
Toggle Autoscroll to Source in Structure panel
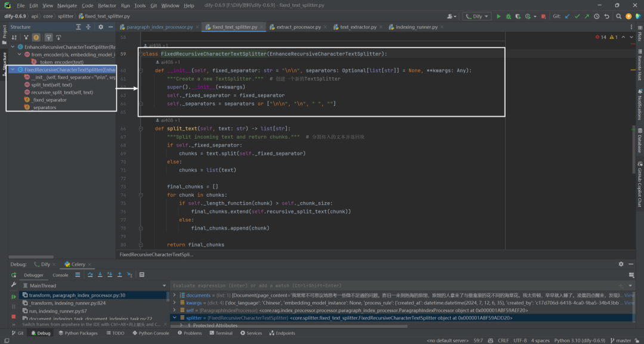48,38
